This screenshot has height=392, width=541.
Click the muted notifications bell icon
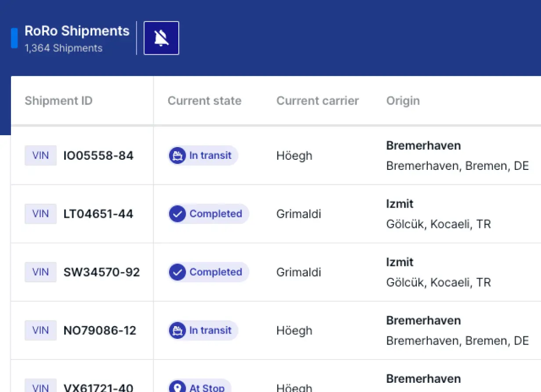(162, 38)
